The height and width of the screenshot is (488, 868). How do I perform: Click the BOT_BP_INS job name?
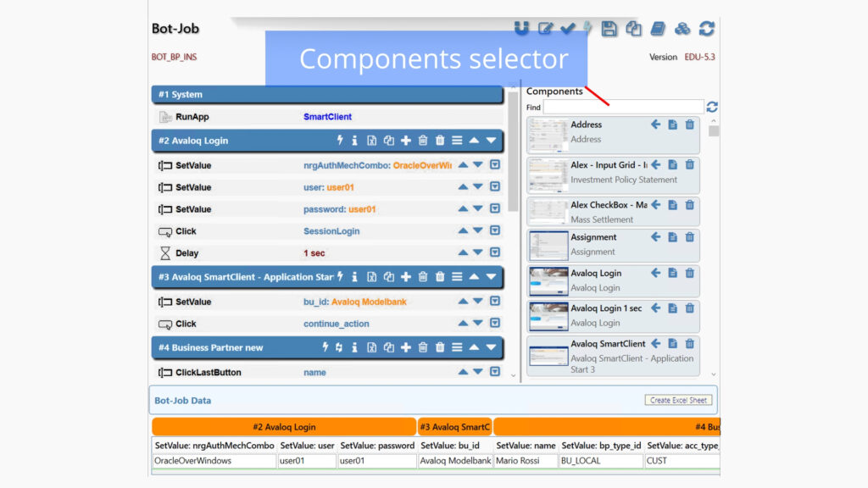coord(174,57)
